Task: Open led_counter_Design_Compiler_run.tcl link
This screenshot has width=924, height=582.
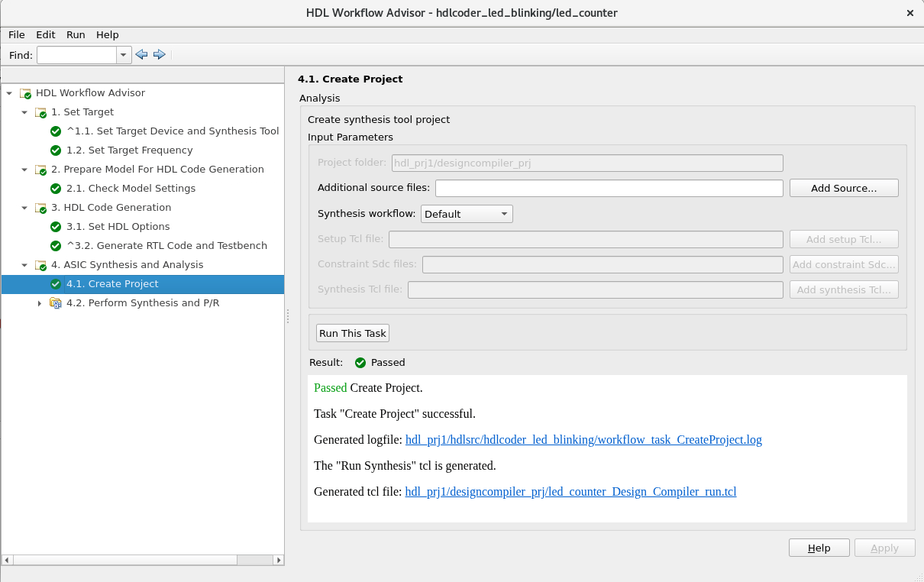Action: pos(570,492)
